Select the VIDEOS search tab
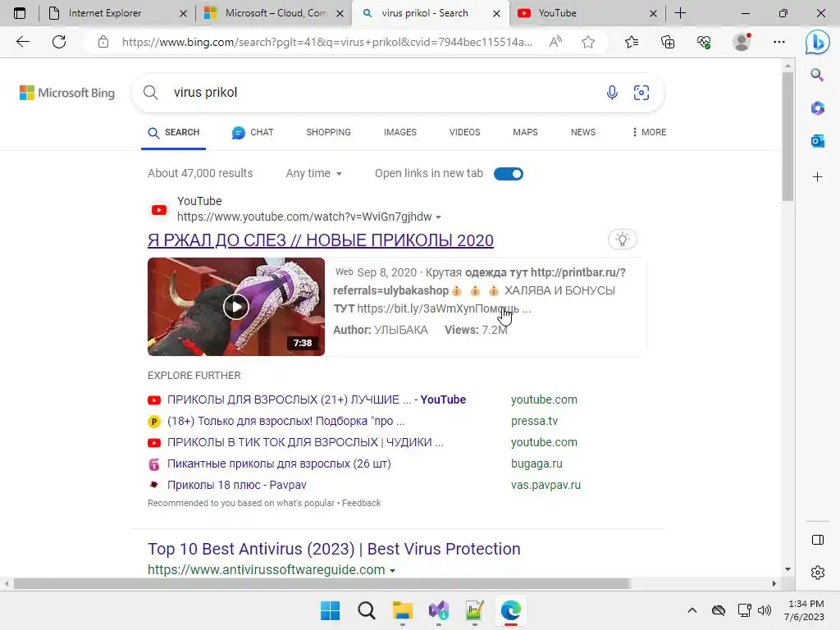The width and height of the screenshot is (840, 630). click(x=464, y=132)
